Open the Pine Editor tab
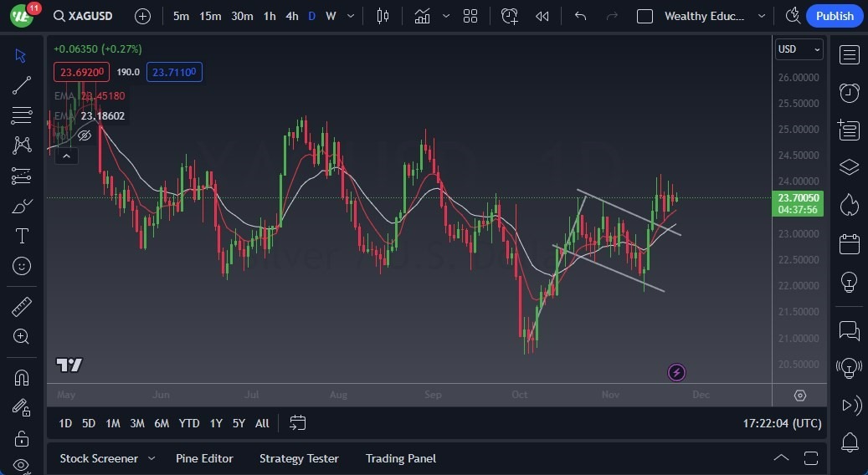868x475 pixels. [x=204, y=458]
